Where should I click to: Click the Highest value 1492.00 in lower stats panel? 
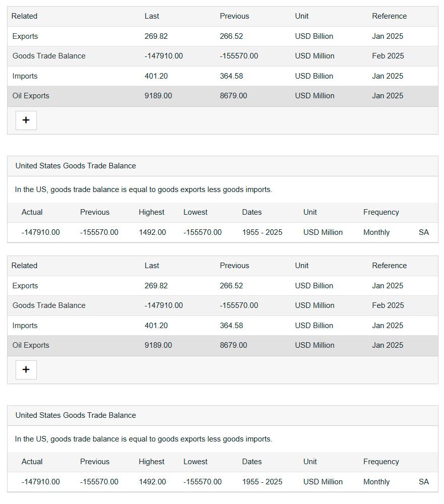click(152, 482)
